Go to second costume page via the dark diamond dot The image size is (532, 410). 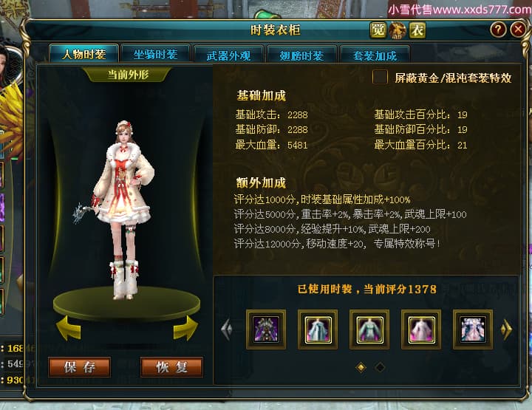[380, 367]
